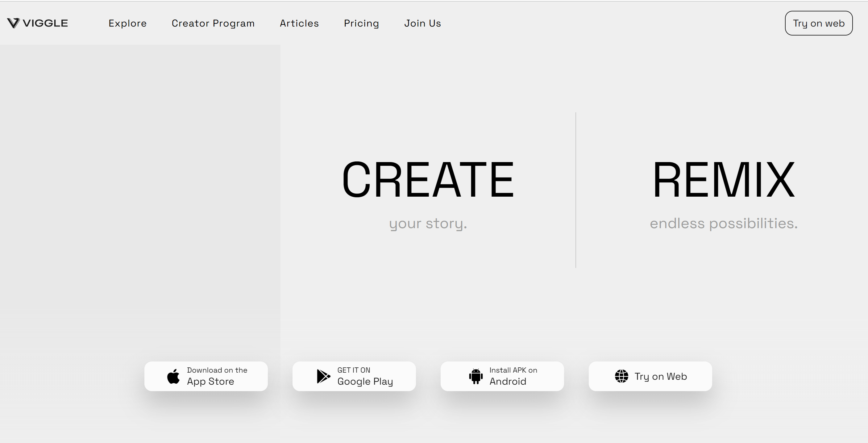Click the Google Play triangle icon
The image size is (868, 443).
point(323,376)
